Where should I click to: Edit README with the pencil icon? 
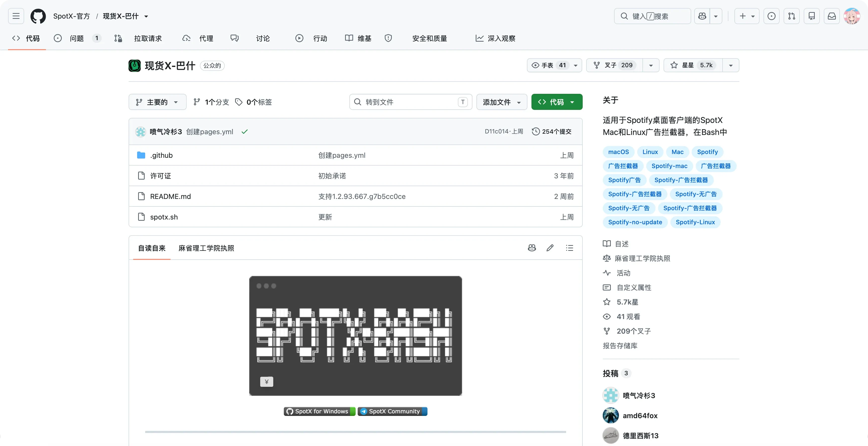[x=550, y=248]
